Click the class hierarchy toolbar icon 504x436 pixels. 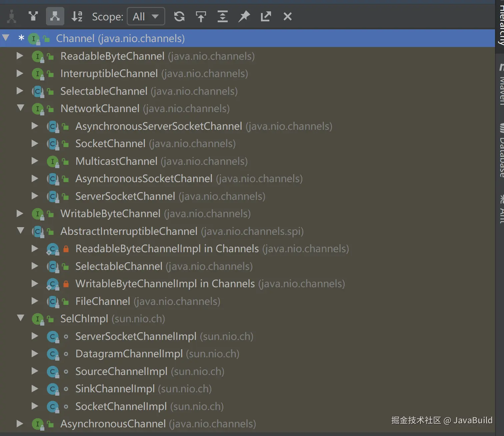(x=12, y=16)
